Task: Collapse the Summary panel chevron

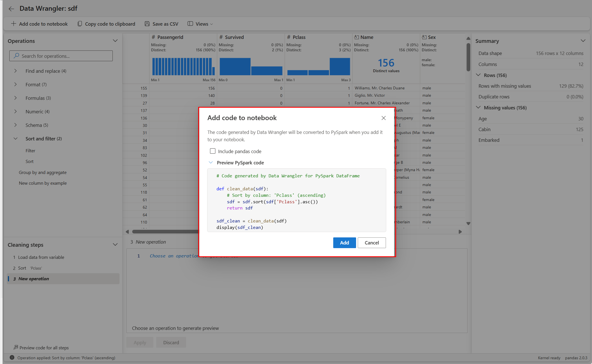Action: click(x=583, y=41)
